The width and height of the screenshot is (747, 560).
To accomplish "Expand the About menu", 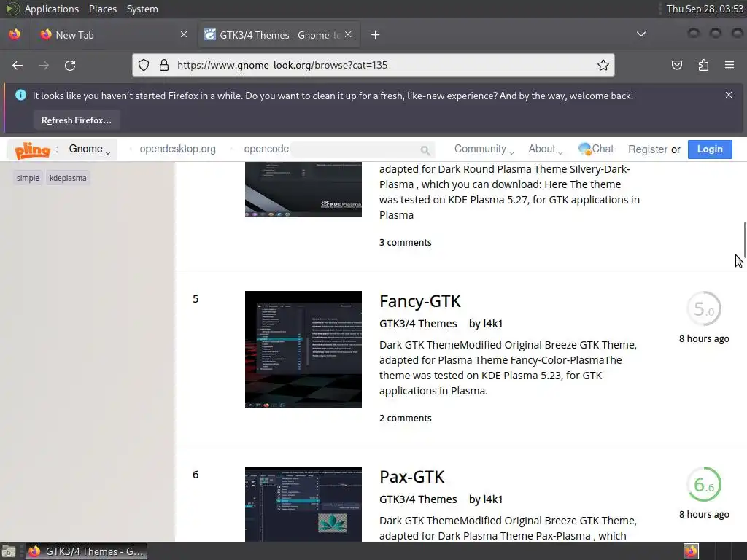I will tap(546, 149).
